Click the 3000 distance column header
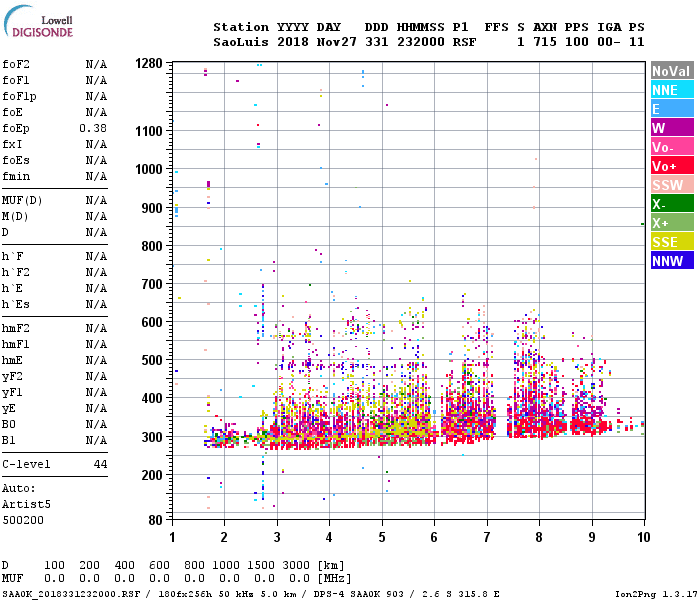700x600 pixels. point(296,565)
